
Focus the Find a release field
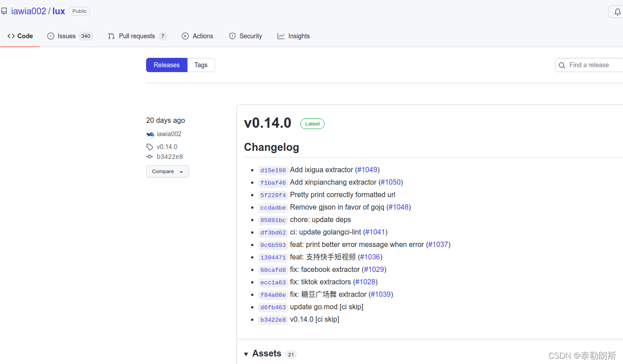pyautogui.click(x=589, y=65)
